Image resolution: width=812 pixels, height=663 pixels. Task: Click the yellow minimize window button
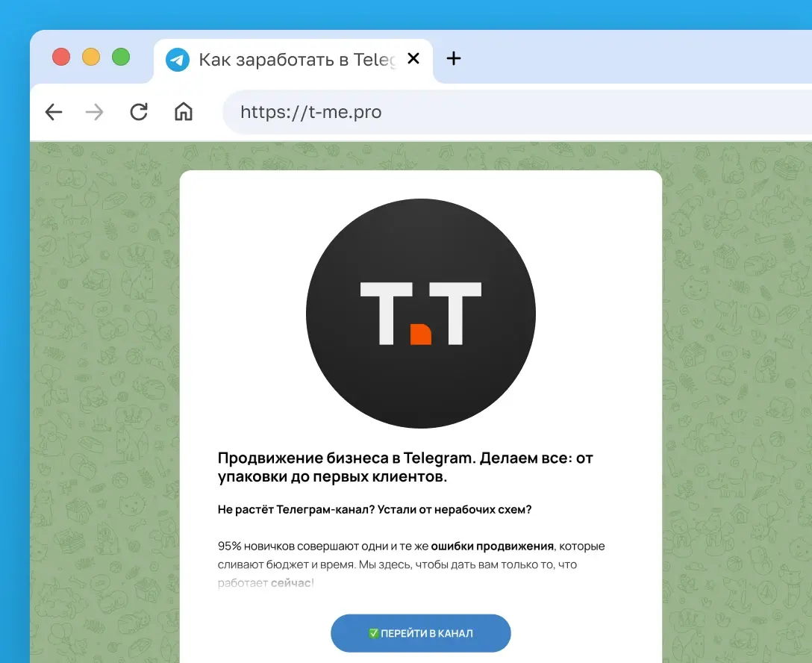[x=91, y=57]
